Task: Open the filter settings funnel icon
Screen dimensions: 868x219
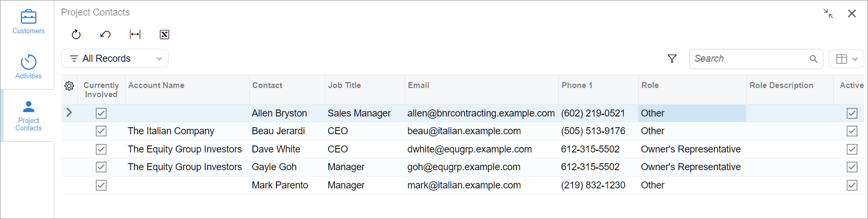Action: pos(672,59)
